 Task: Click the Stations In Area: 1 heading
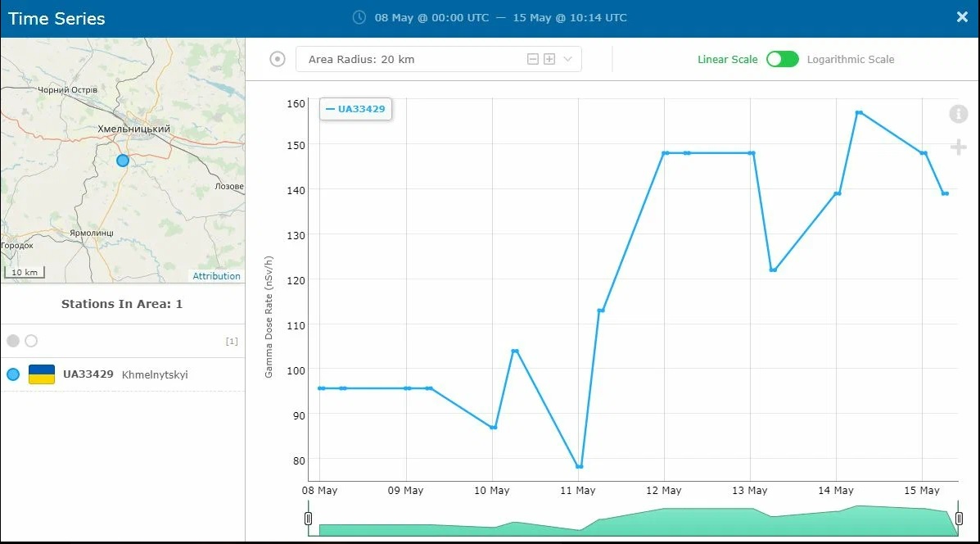click(x=122, y=304)
